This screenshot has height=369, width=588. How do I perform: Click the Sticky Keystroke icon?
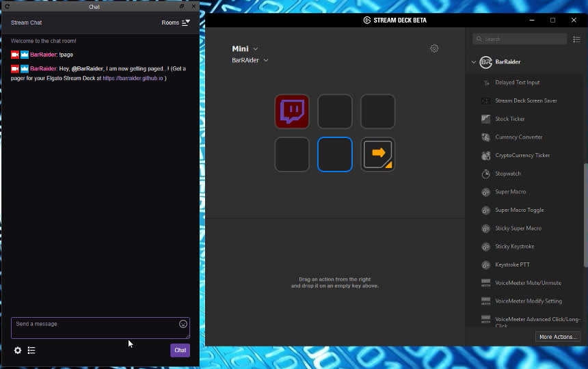click(486, 247)
